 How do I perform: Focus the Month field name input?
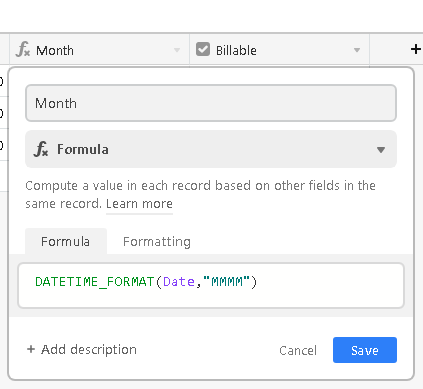211,103
